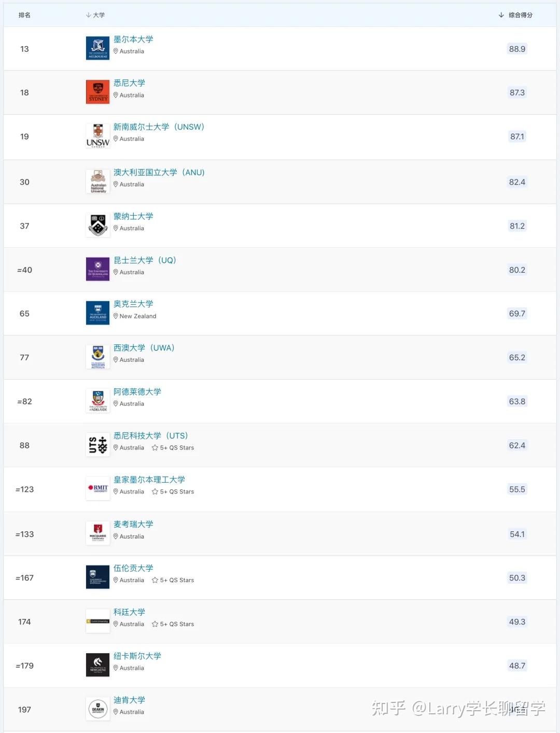
Task: Click the 排名 column header
Action: (x=24, y=15)
